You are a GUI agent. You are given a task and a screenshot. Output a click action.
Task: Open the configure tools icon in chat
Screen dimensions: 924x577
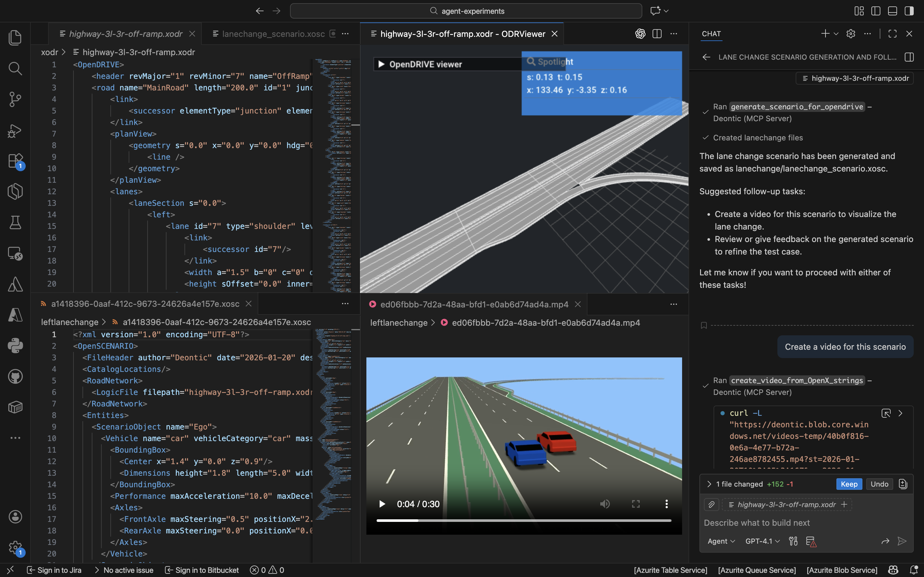click(793, 541)
